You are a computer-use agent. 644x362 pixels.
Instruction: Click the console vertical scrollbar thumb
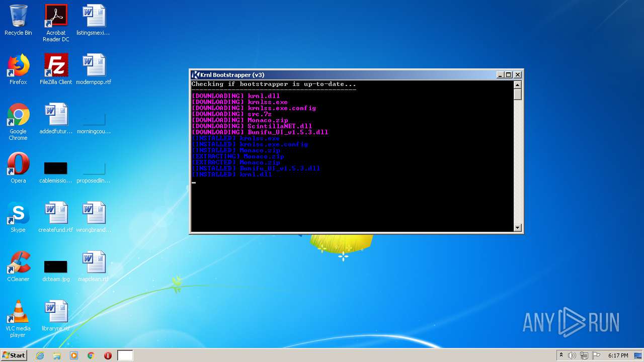pos(518,95)
